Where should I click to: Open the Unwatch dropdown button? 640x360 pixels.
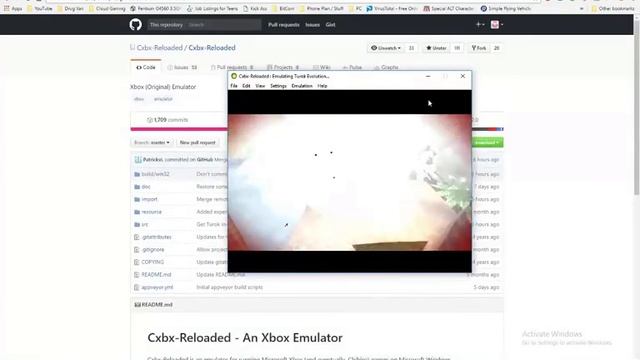click(386, 48)
